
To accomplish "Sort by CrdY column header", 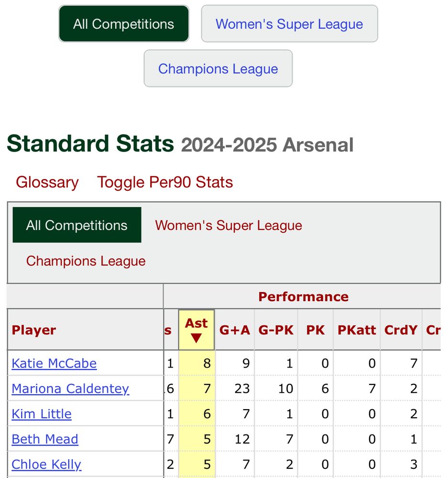I will [x=401, y=330].
